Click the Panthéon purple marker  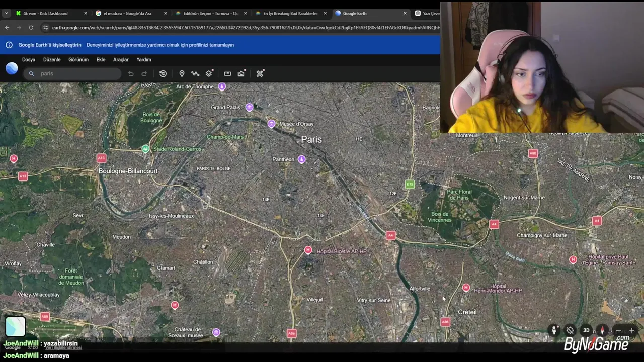[301, 159]
